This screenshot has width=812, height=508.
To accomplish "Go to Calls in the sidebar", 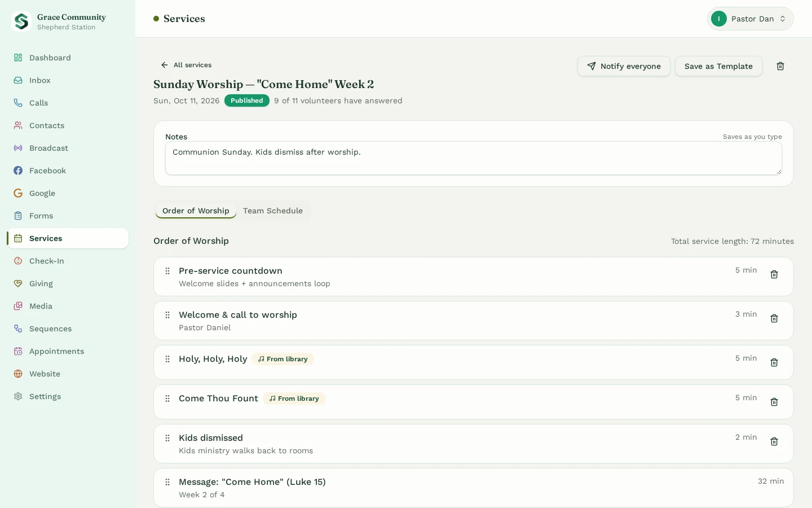I will click(x=68, y=103).
